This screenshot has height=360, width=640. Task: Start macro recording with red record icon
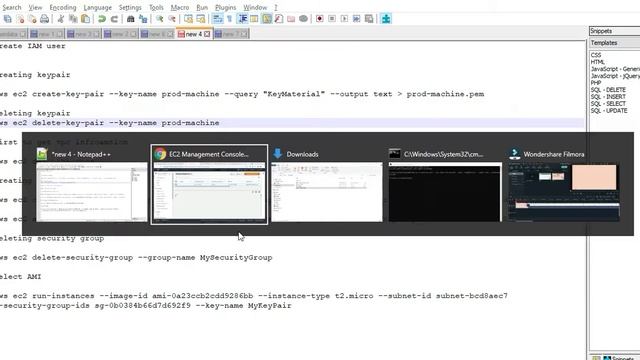click(320, 19)
